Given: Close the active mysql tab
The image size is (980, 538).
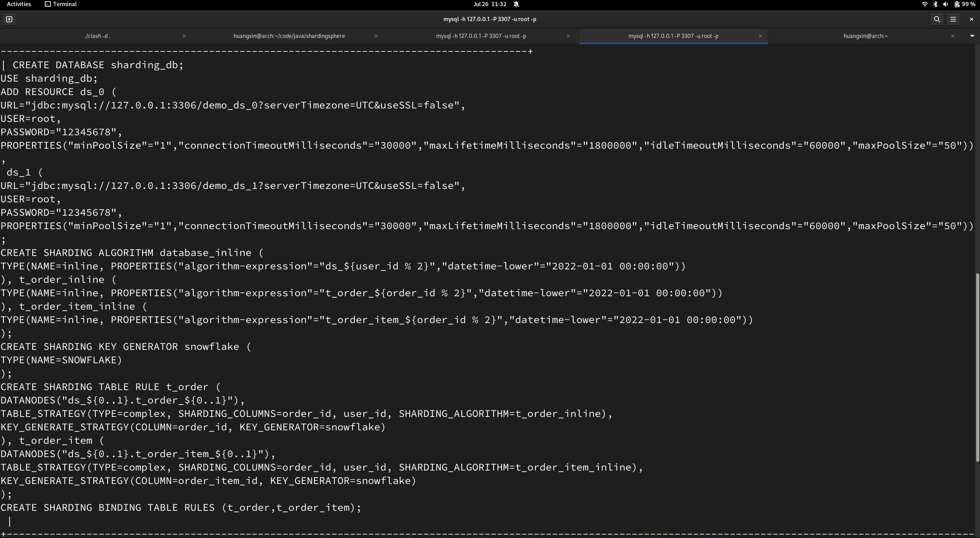Looking at the screenshot, I should 760,36.
